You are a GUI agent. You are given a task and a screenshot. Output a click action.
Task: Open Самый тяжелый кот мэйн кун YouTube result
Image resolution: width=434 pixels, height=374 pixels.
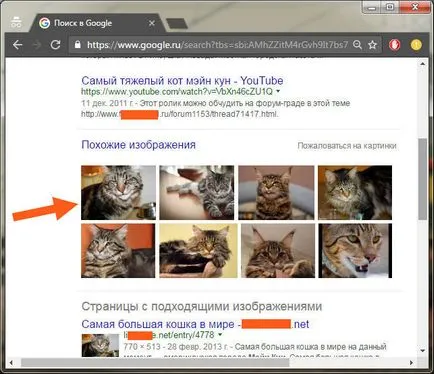tap(182, 80)
